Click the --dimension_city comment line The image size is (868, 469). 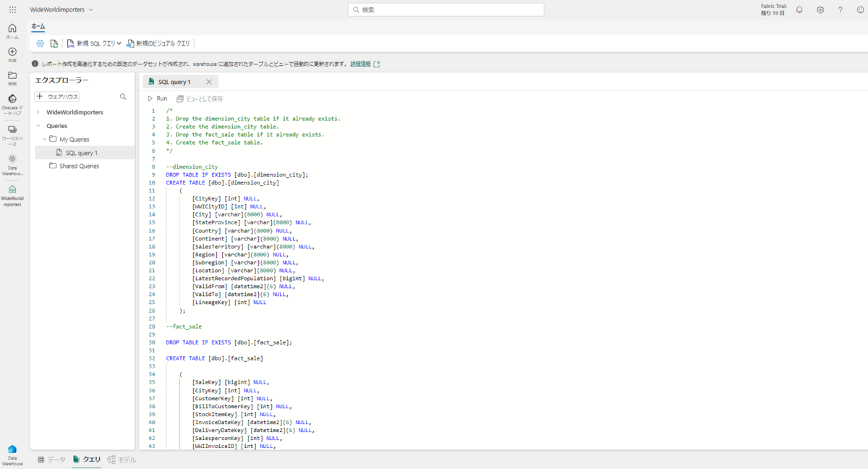click(192, 166)
